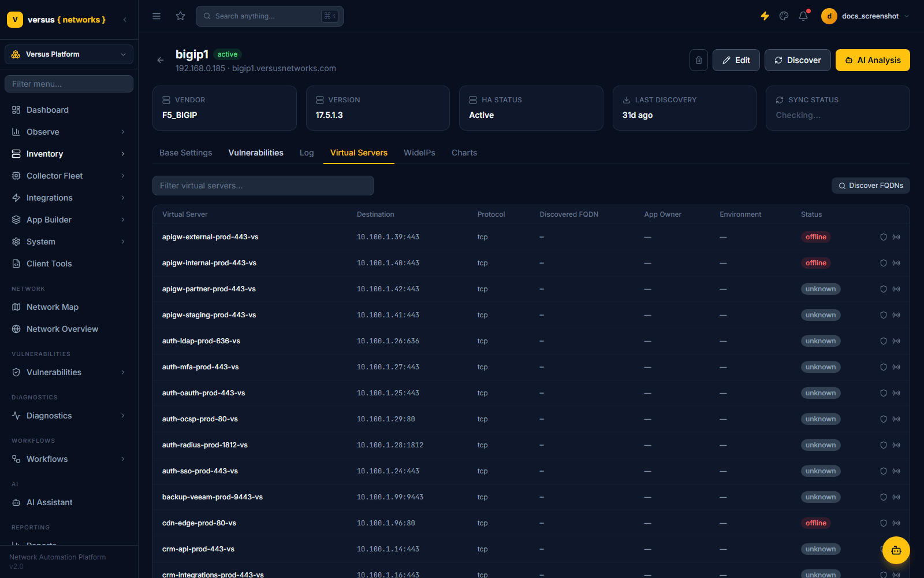The image size is (924, 578).
Task: Click offline status of cdn-edge-prod-80-vs
Action: [815, 523]
